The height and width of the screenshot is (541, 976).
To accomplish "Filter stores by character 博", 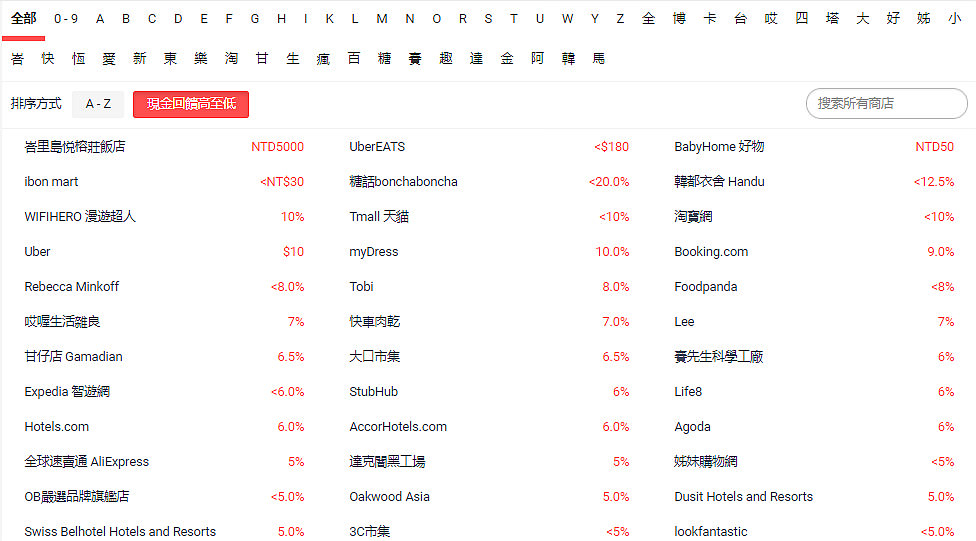I will [679, 19].
